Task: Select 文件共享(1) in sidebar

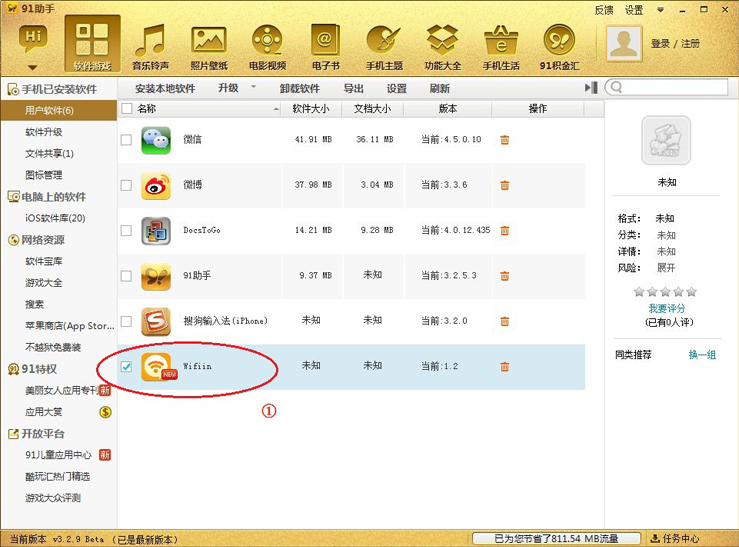Action: point(49,154)
